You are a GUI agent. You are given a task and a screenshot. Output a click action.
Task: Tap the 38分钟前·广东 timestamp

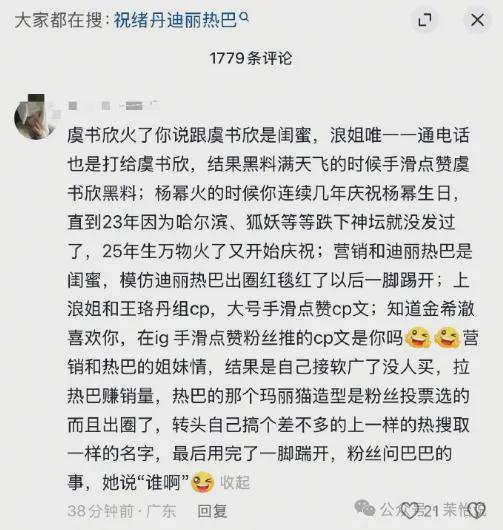[122, 511]
